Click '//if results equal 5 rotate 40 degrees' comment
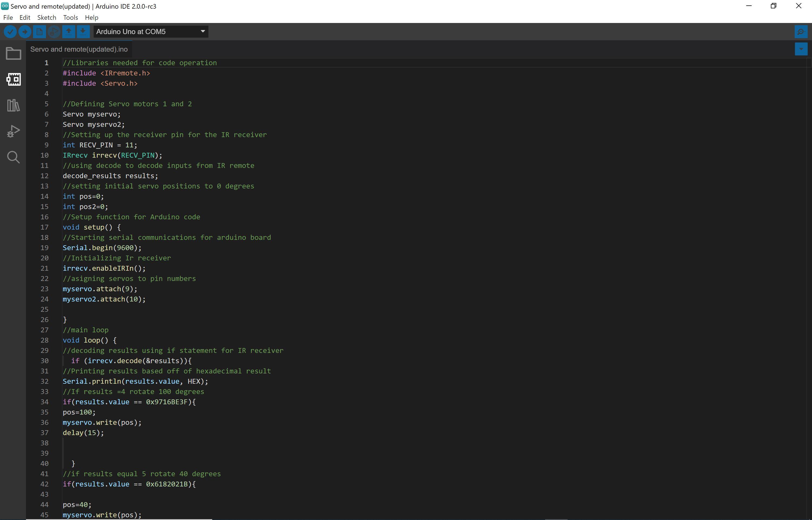This screenshot has height=520, width=812. (x=142, y=474)
